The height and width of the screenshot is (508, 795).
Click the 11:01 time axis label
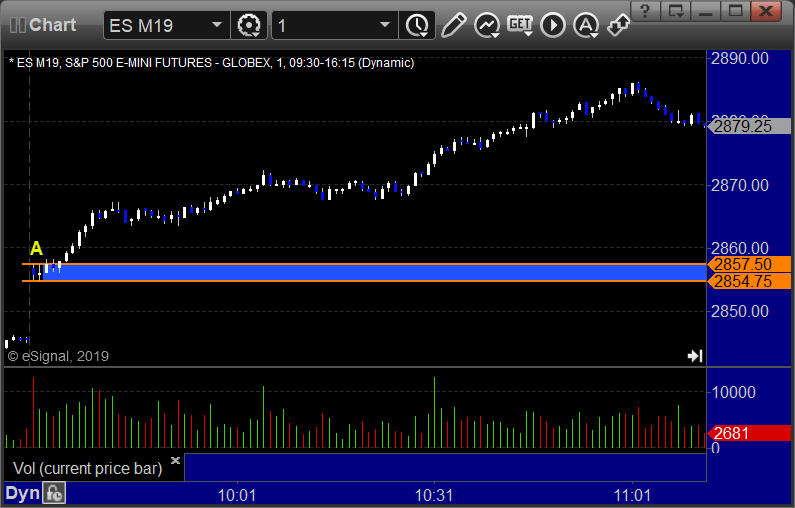click(632, 495)
